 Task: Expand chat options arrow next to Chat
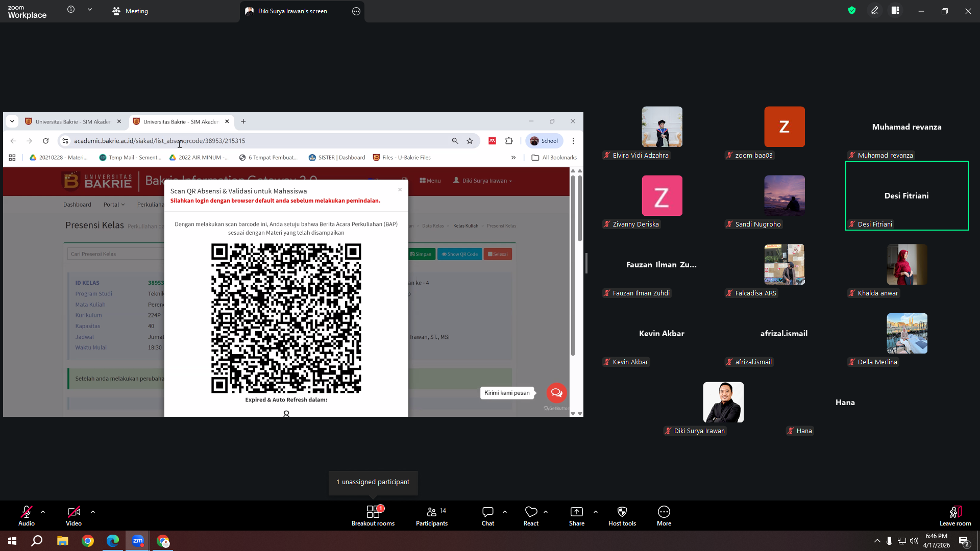click(x=505, y=511)
